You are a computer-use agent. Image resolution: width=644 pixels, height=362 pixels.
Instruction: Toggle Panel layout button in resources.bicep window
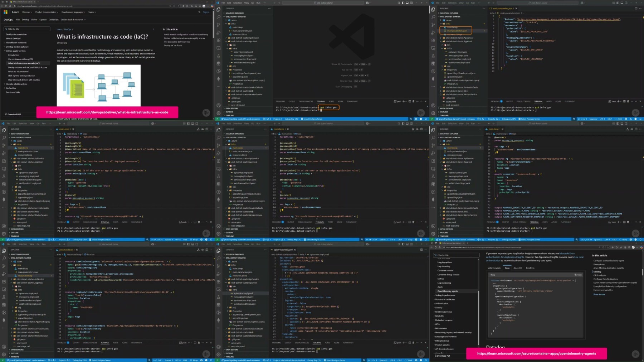(192, 244)
